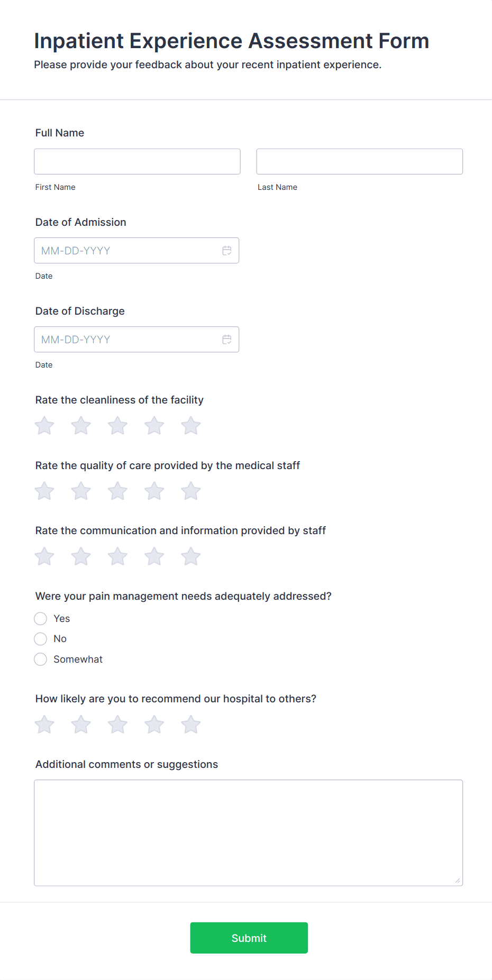This screenshot has width=492, height=980.
Task: Give 5 stars for facility cleanliness
Action: pos(190,425)
